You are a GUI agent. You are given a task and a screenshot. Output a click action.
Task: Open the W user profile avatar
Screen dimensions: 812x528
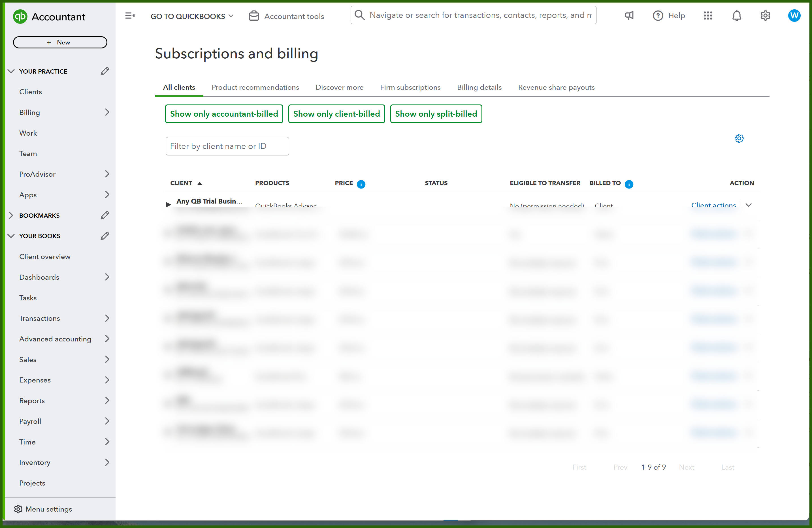[794, 15]
